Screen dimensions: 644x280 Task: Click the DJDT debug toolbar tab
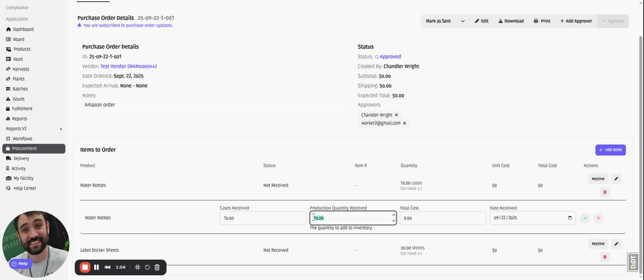tap(633, 262)
